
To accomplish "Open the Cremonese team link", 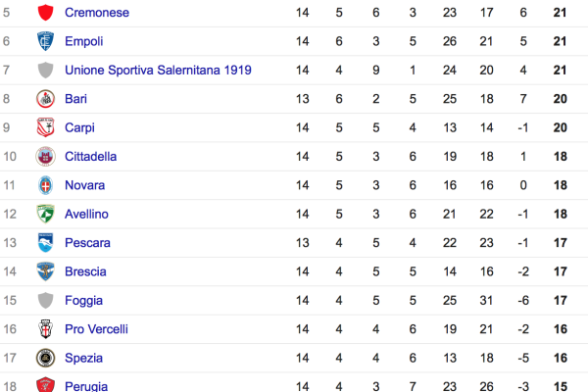I will [x=96, y=13].
